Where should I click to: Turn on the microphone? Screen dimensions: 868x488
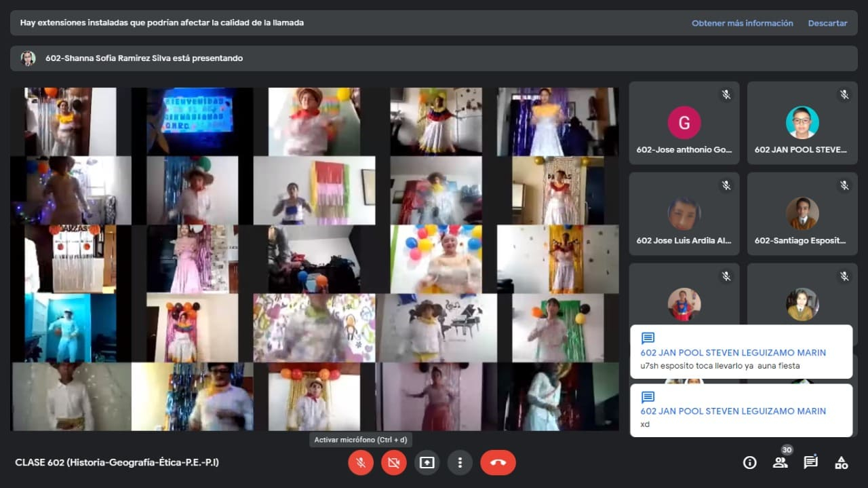pos(361,463)
